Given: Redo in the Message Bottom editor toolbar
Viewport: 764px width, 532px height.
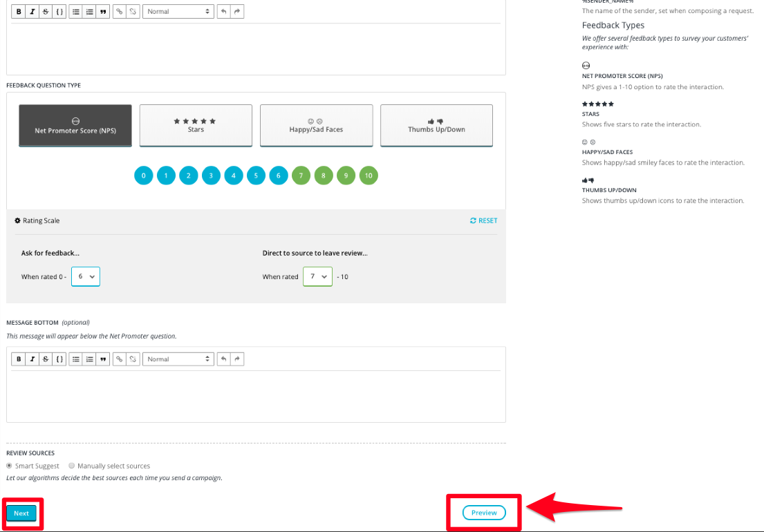Looking at the screenshot, I should pos(237,359).
